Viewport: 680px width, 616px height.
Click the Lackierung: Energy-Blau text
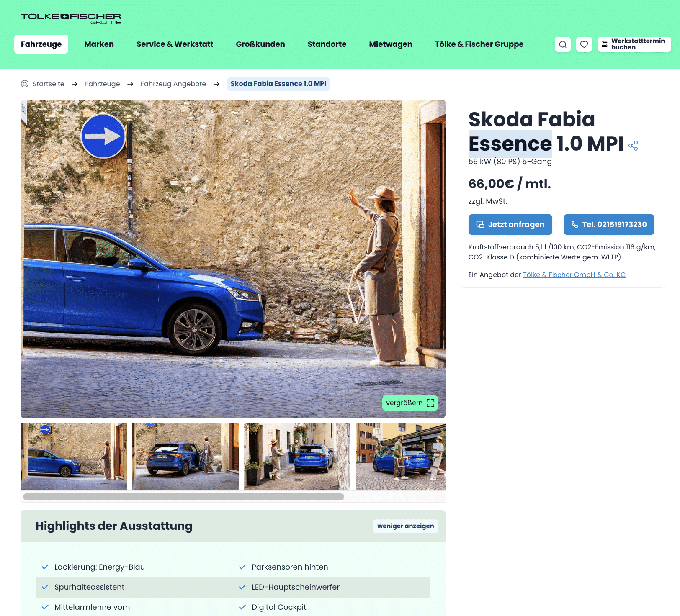click(100, 567)
